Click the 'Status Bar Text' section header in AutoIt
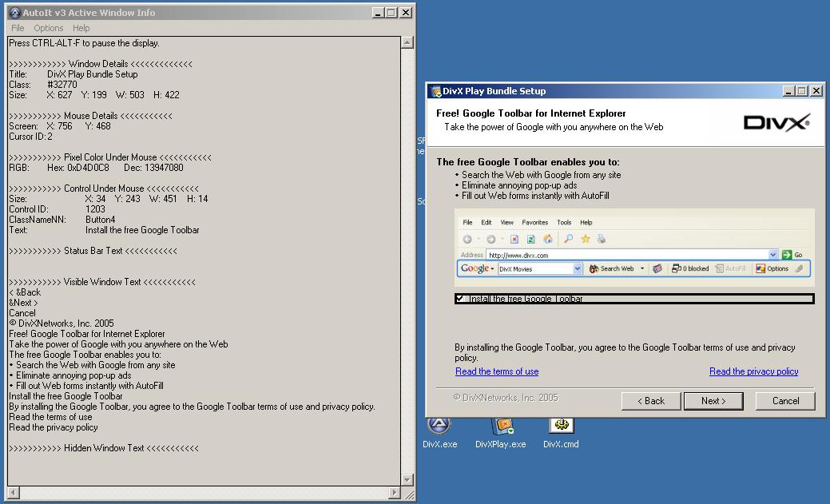This screenshot has width=830, height=504. click(93, 251)
